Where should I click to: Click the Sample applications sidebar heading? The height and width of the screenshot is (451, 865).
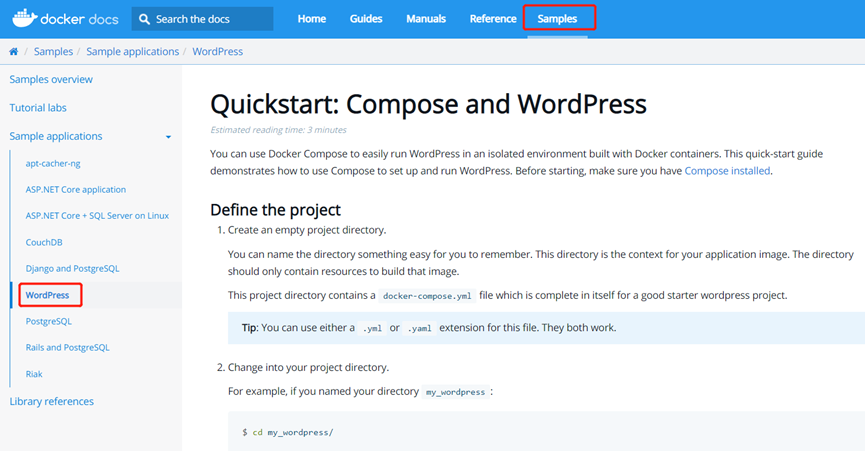56,136
